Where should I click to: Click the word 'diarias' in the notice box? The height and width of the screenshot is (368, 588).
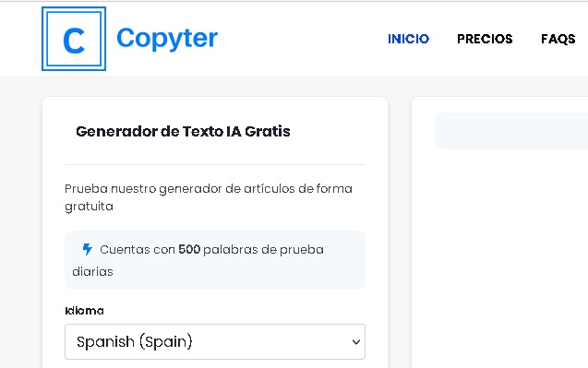92,272
